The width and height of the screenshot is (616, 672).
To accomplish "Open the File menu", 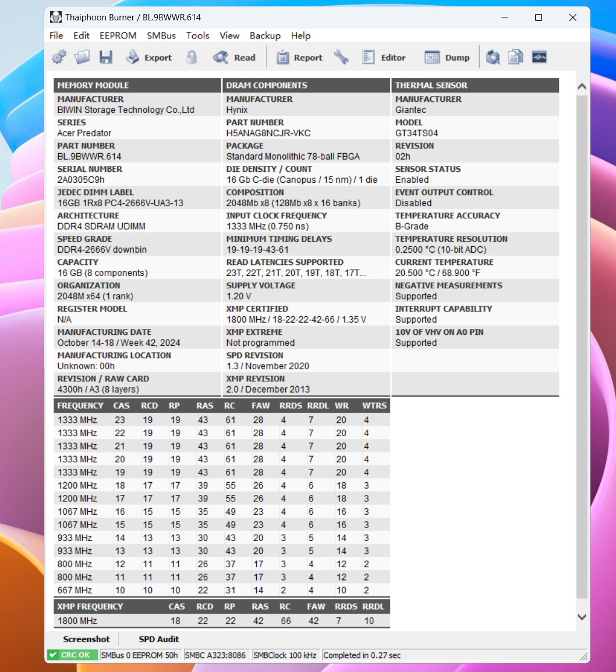I will coord(56,36).
